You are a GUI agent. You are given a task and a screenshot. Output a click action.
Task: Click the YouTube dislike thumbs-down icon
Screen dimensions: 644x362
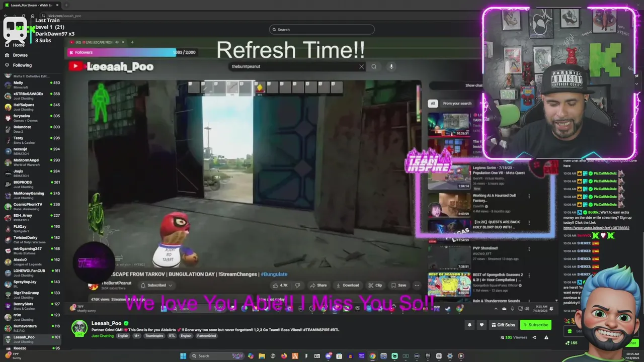point(297,285)
